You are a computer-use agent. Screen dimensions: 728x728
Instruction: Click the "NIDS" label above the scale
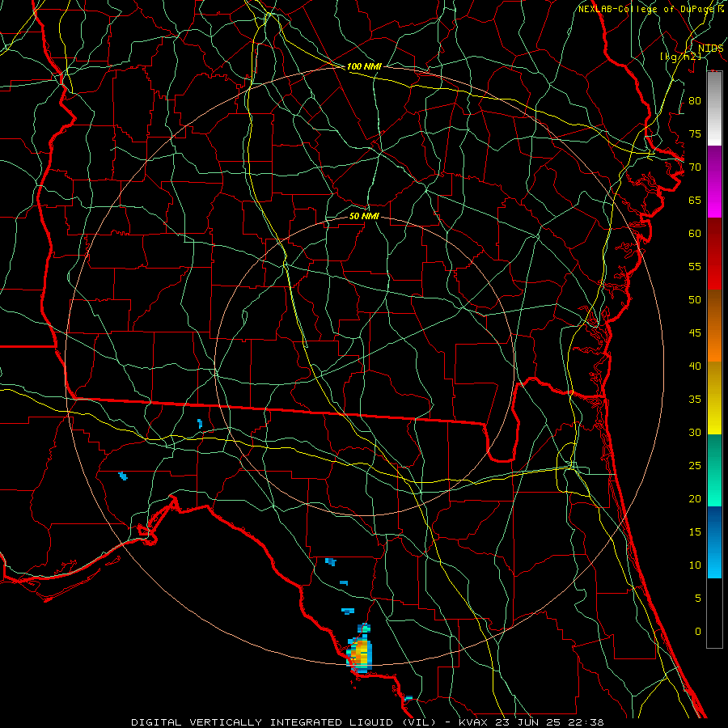click(x=710, y=48)
